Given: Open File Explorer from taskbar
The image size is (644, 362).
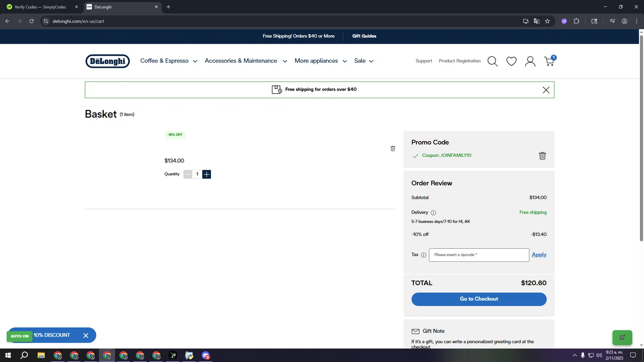Looking at the screenshot, I should pyautogui.click(x=41, y=355).
